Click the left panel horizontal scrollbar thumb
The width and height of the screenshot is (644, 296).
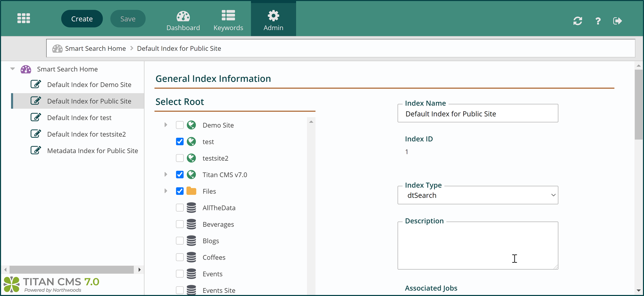pyautogui.click(x=72, y=270)
